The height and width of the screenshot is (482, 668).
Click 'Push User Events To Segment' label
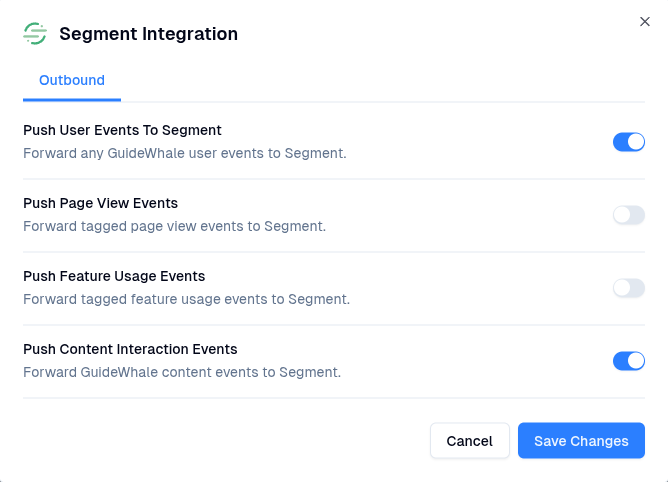(x=122, y=130)
